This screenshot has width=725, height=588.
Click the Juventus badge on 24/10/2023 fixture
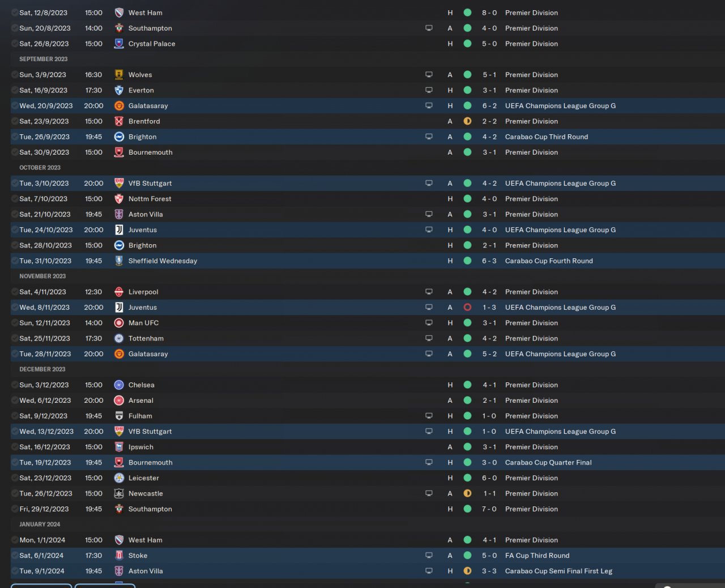point(119,230)
